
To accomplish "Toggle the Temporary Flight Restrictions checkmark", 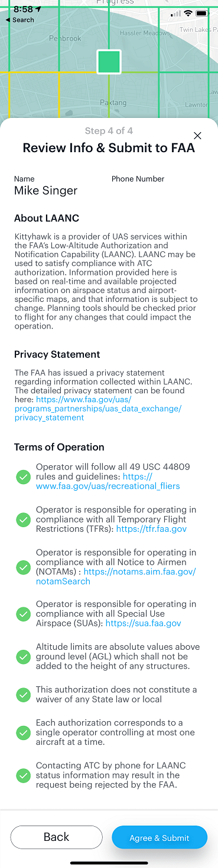I will (23, 520).
